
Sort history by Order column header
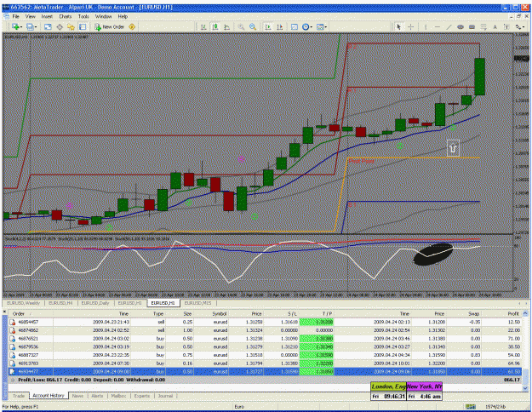tap(31, 313)
